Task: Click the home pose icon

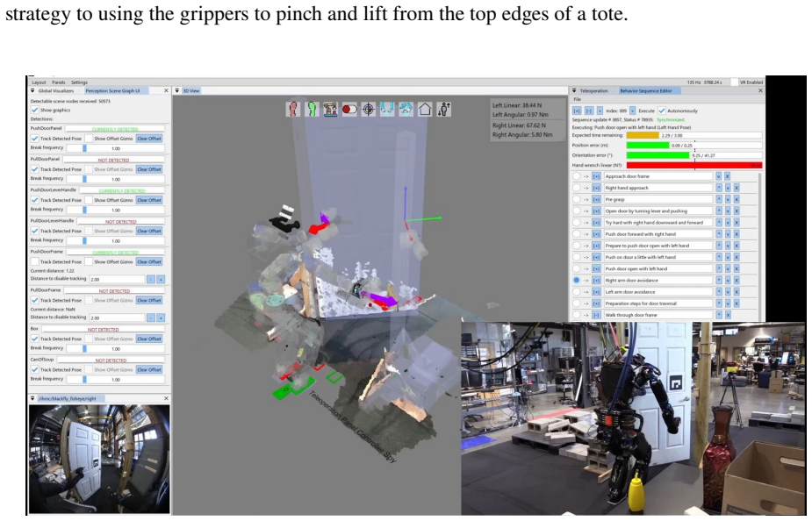Action: (x=425, y=109)
